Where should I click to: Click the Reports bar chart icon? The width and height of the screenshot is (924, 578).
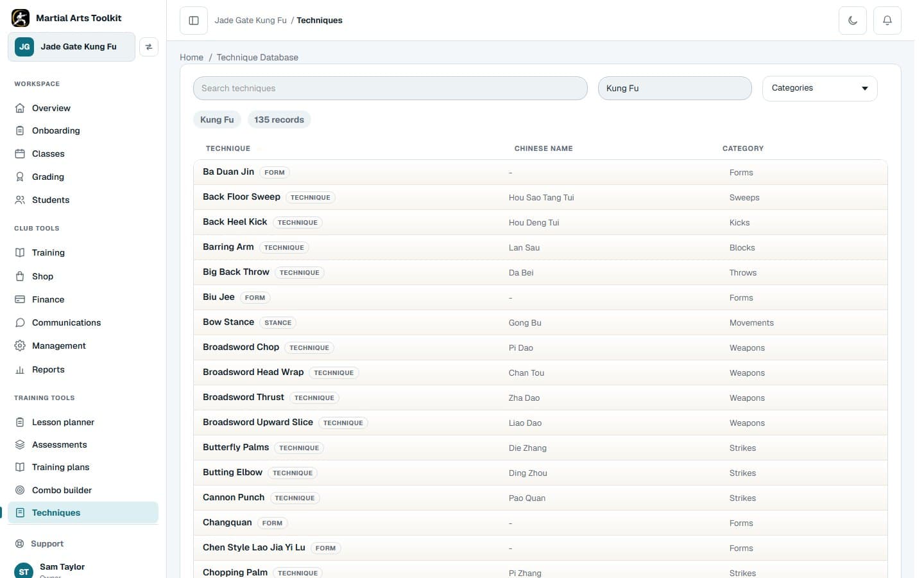(20, 369)
